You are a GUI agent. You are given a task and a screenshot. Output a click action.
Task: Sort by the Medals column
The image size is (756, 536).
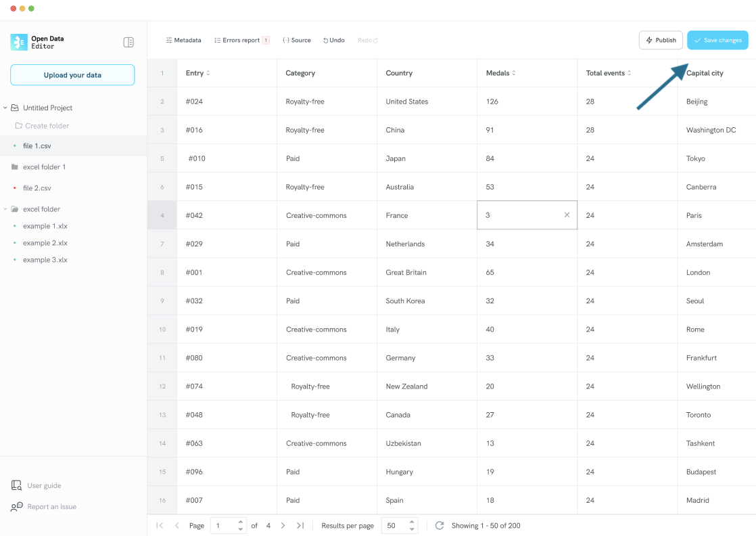(513, 73)
